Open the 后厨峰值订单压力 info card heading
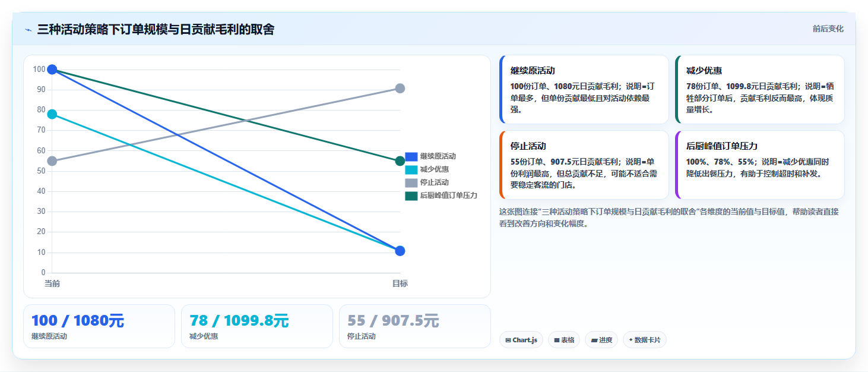This screenshot has height=372, width=868. 722,146
